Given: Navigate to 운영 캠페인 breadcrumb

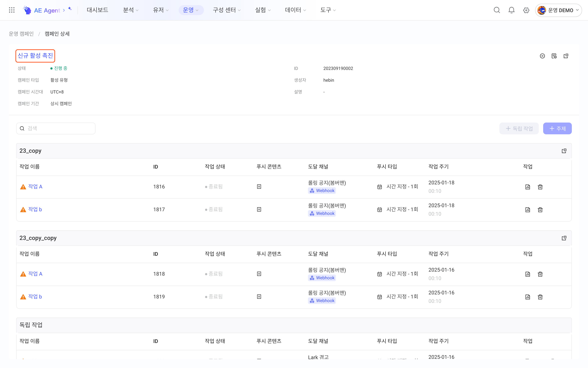Looking at the screenshot, I should click(21, 34).
